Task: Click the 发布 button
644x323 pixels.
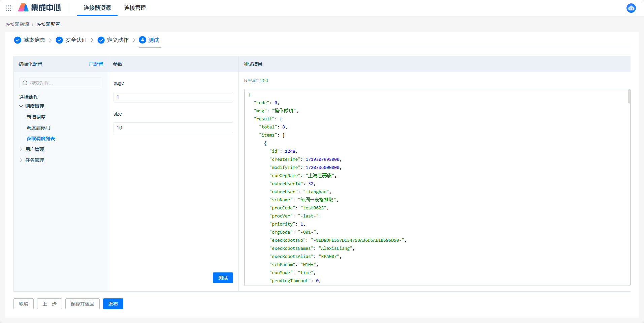Action: [113, 304]
